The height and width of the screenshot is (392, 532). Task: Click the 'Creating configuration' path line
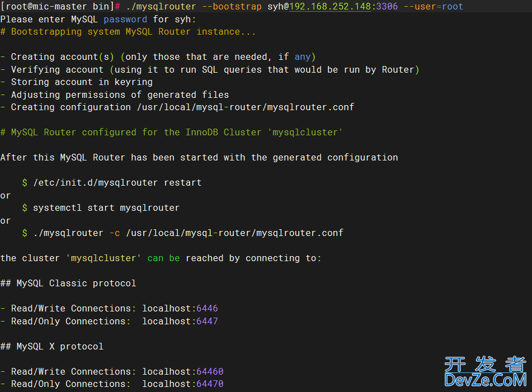point(177,107)
